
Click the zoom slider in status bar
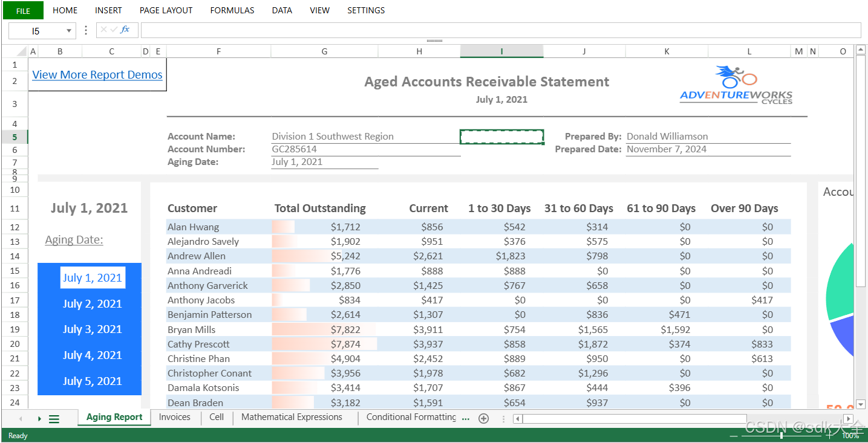point(782,435)
